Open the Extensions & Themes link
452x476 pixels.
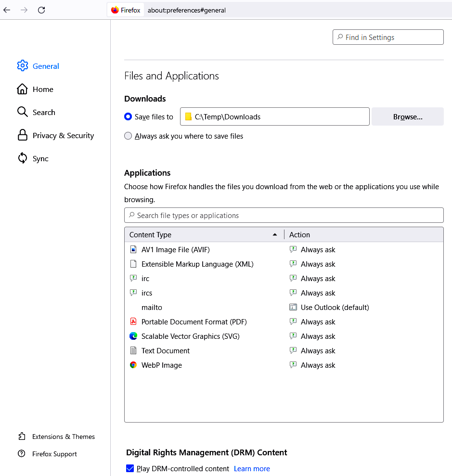(64, 436)
